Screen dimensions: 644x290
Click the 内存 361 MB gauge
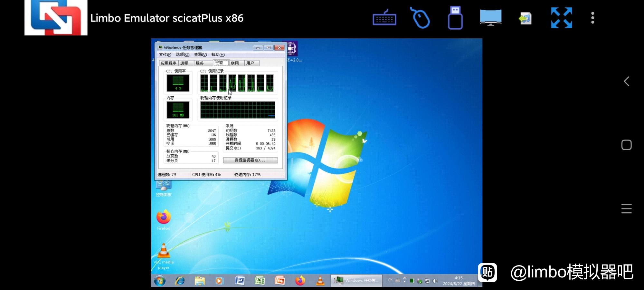[178, 110]
